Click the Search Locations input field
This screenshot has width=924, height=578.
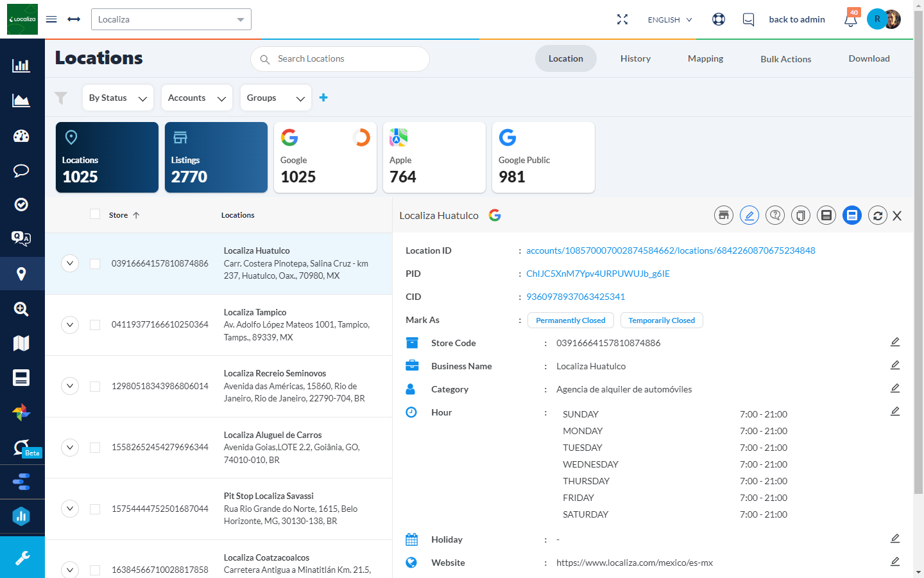(340, 59)
